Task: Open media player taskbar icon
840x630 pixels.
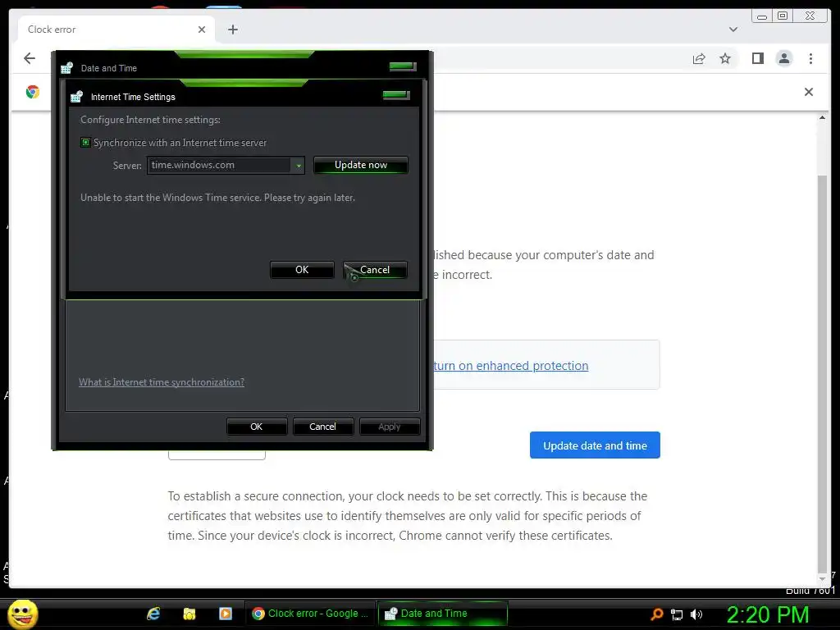Action: click(x=226, y=614)
